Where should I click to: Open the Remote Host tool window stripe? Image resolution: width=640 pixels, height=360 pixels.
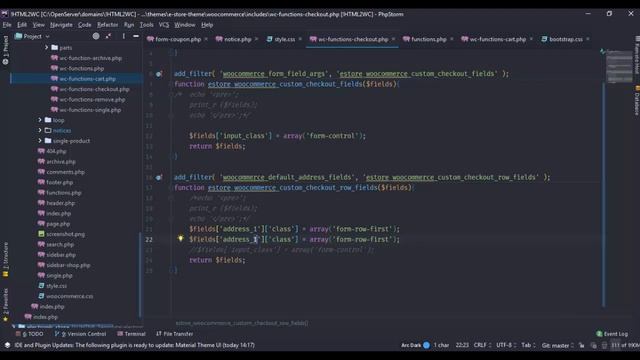[x=636, y=56]
